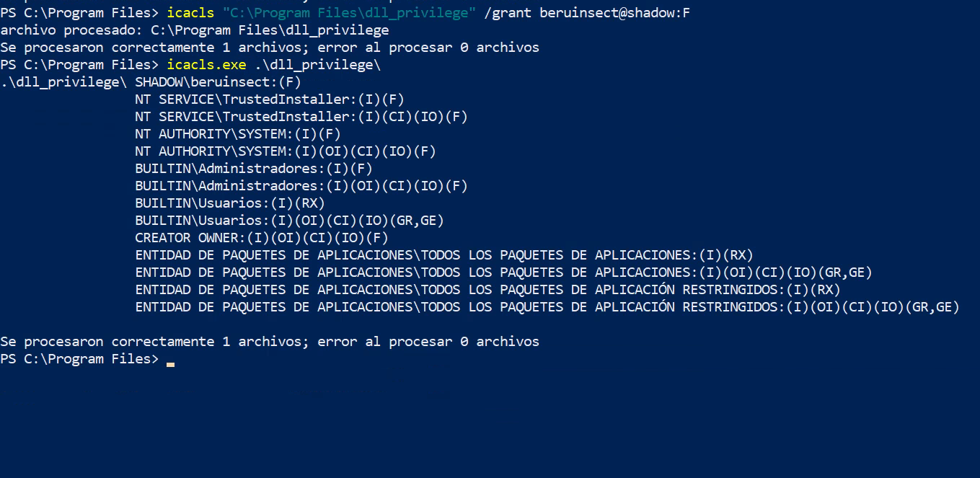
Task: Click the beruinsect@shadow:F argument
Action: tap(614, 12)
